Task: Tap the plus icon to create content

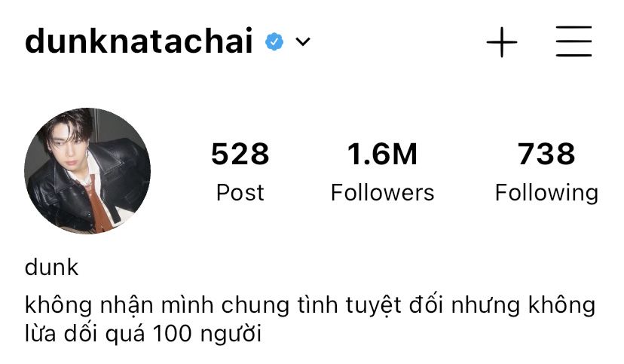Action: click(502, 42)
